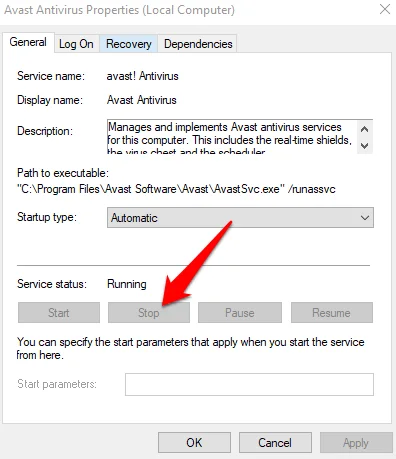The width and height of the screenshot is (396, 459).
Task: Close the Avast Antivirus Properties dialog
Action: [385, 9]
